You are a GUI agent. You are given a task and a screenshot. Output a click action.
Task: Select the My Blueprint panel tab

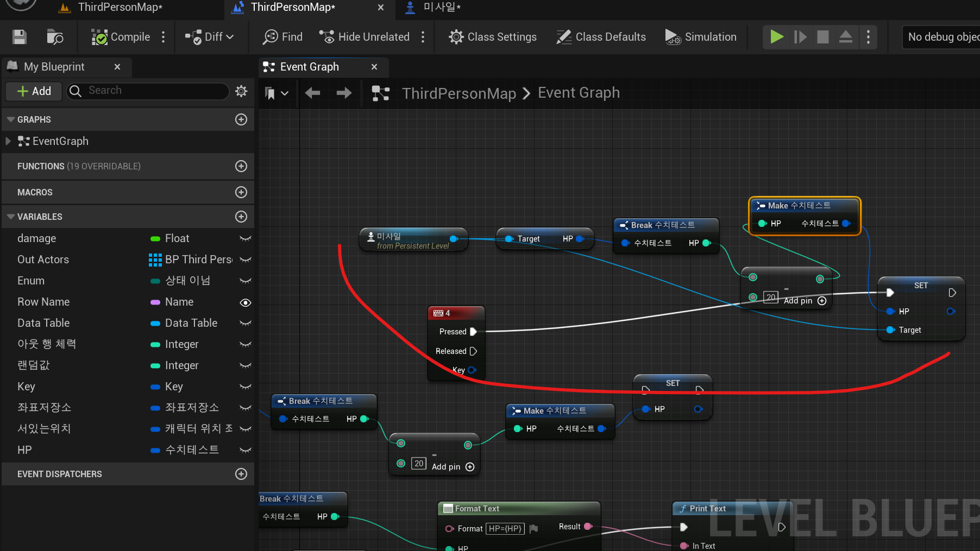(54, 67)
